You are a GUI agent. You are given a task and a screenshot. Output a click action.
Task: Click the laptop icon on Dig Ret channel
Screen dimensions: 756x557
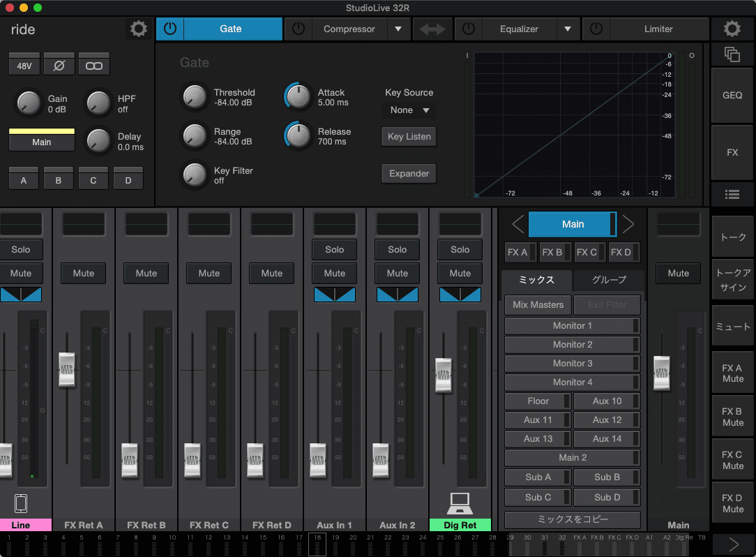click(460, 501)
